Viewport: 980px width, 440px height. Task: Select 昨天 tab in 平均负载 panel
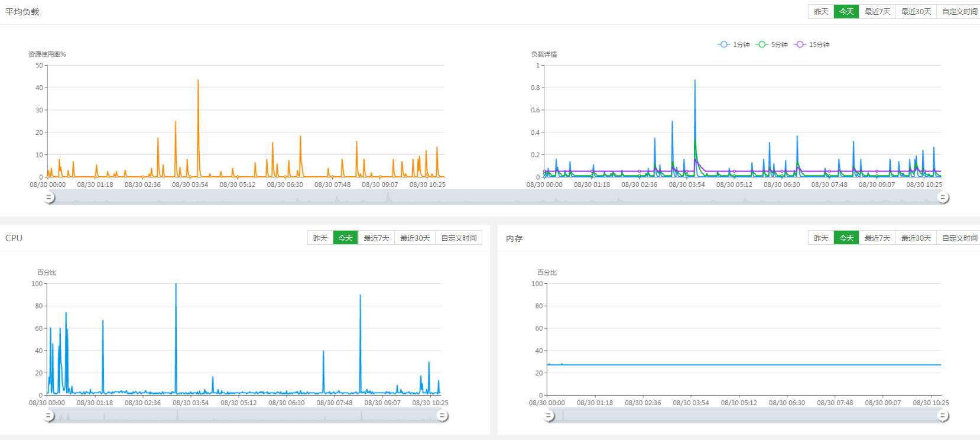pyautogui.click(x=821, y=12)
